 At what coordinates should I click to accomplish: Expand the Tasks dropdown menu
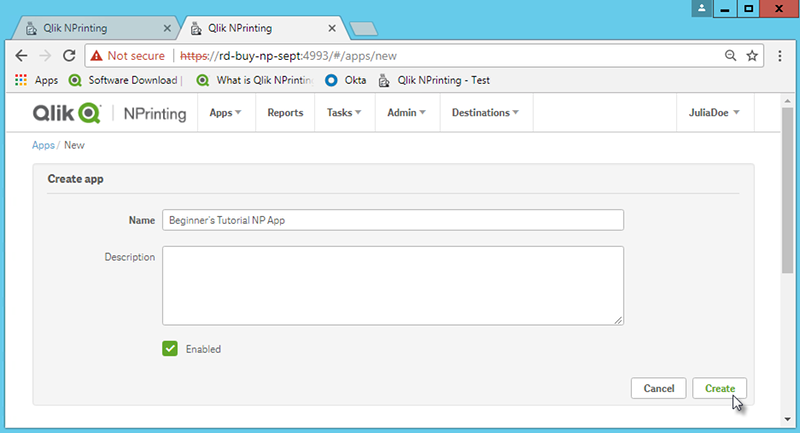pos(344,113)
